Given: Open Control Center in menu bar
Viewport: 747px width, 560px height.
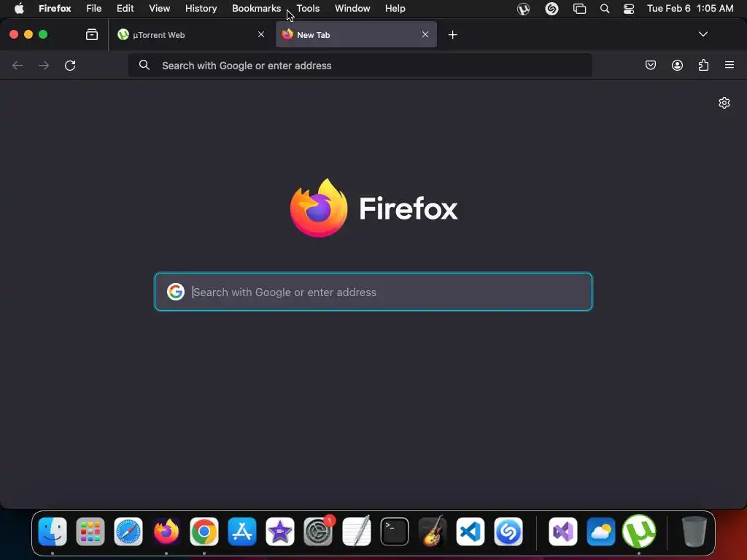Looking at the screenshot, I should click(x=629, y=9).
